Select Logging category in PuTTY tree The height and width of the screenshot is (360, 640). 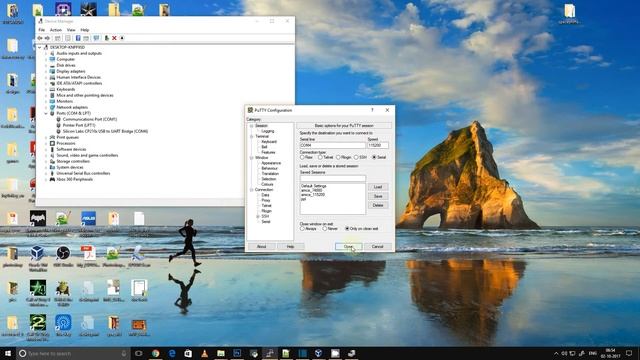(x=268, y=131)
